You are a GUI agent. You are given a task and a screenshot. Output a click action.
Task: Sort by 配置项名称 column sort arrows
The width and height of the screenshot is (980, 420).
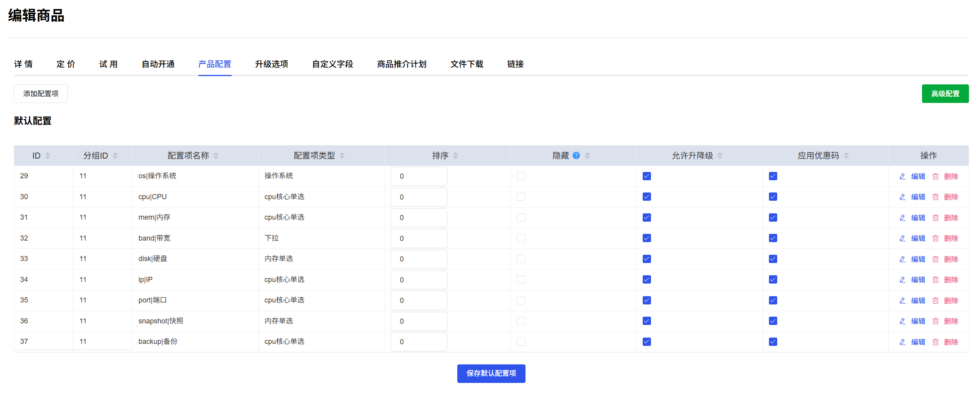pos(216,156)
